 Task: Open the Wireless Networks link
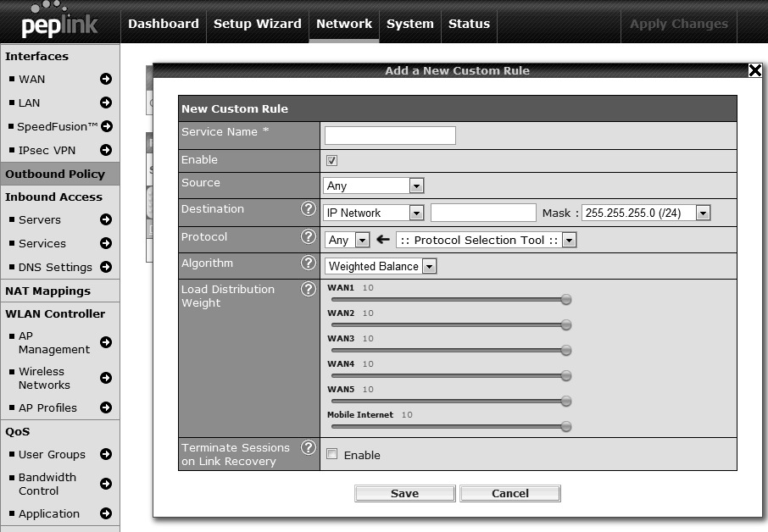(x=44, y=379)
